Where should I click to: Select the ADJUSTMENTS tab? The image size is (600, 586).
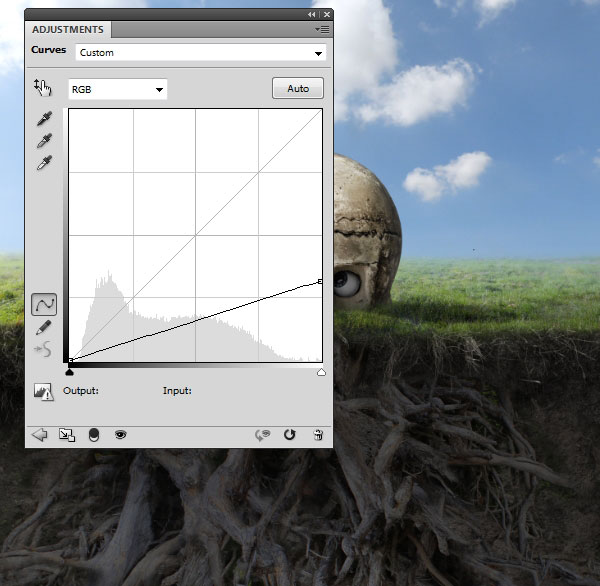[68, 29]
